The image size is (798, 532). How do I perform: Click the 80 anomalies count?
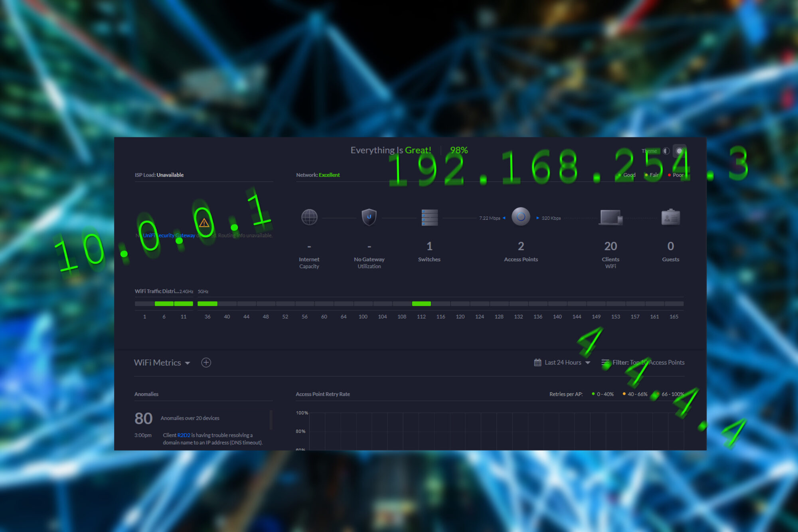click(x=143, y=418)
